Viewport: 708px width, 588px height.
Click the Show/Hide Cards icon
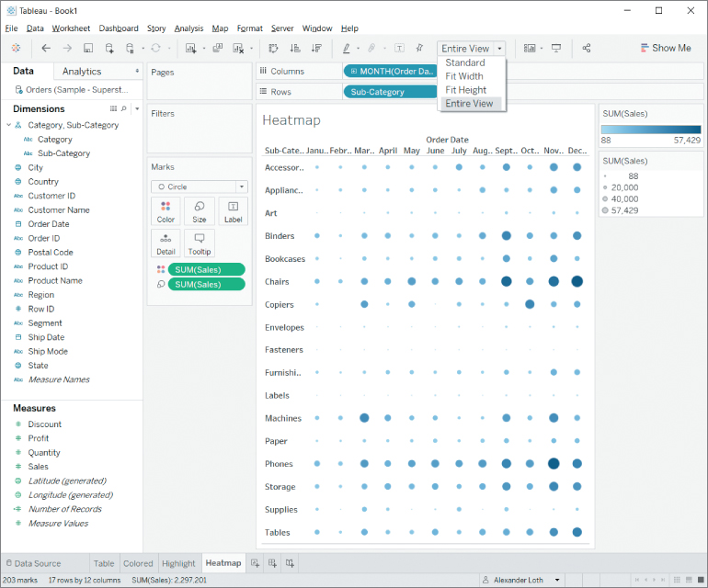click(530, 48)
